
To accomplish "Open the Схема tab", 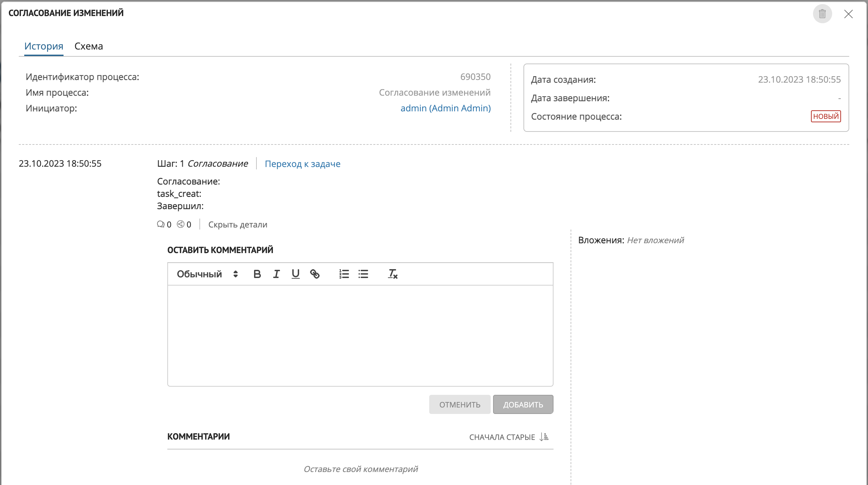I will click(89, 46).
